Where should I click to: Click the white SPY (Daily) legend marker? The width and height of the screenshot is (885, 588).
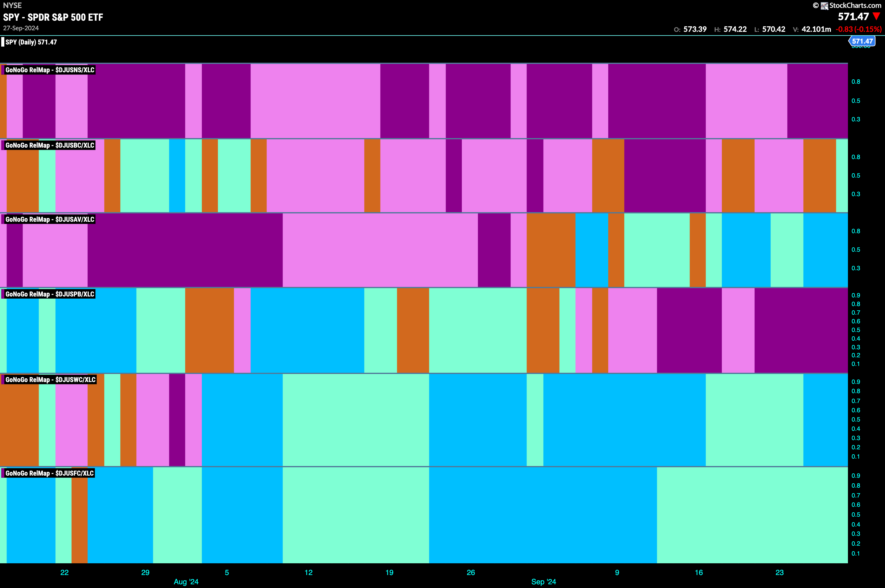point(3,42)
